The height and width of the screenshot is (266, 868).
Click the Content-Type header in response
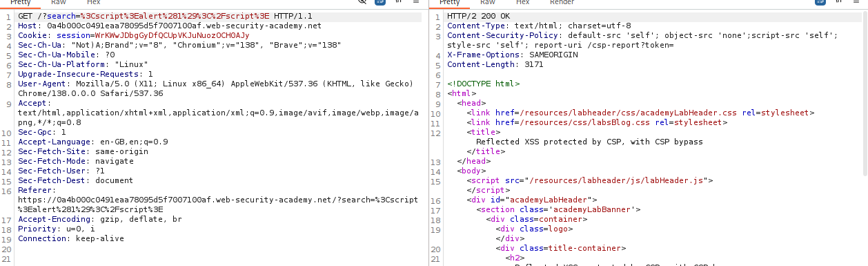539,26
